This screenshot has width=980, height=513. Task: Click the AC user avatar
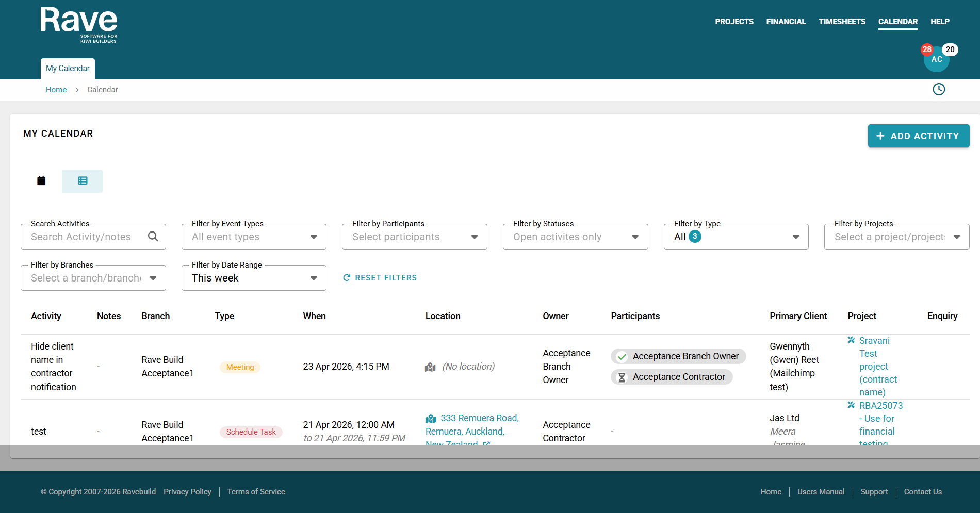(937, 59)
